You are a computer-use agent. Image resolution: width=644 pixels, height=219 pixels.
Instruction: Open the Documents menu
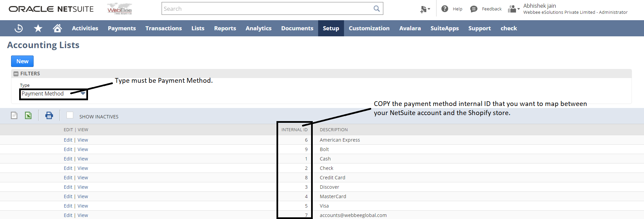tap(297, 28)
